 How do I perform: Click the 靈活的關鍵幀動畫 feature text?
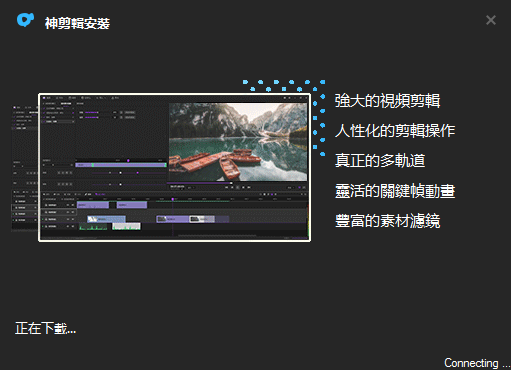click(395, 191)
